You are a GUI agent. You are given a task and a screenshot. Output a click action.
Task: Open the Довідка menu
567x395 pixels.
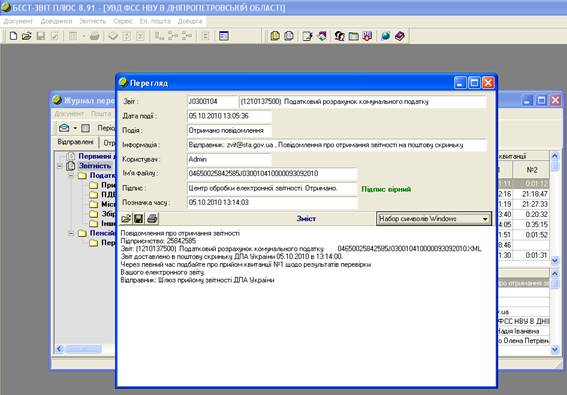190,21
